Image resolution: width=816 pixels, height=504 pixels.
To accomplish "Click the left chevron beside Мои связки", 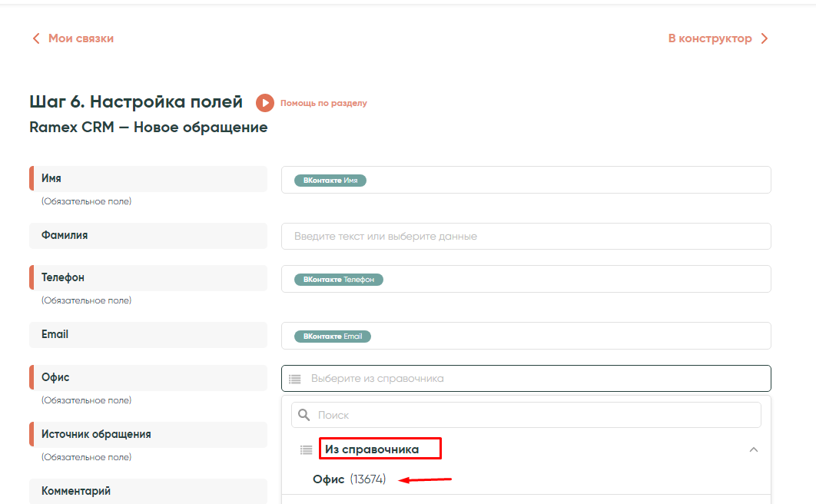I will click(x=35, y=38).
